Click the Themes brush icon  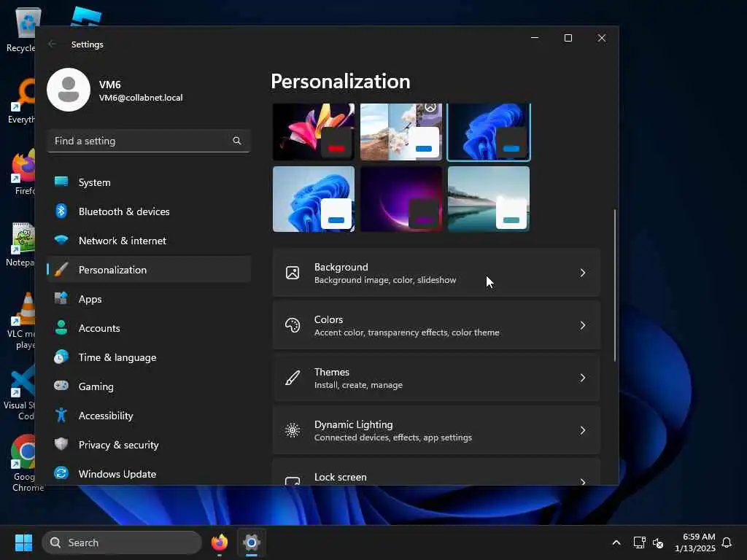(293, 378)
